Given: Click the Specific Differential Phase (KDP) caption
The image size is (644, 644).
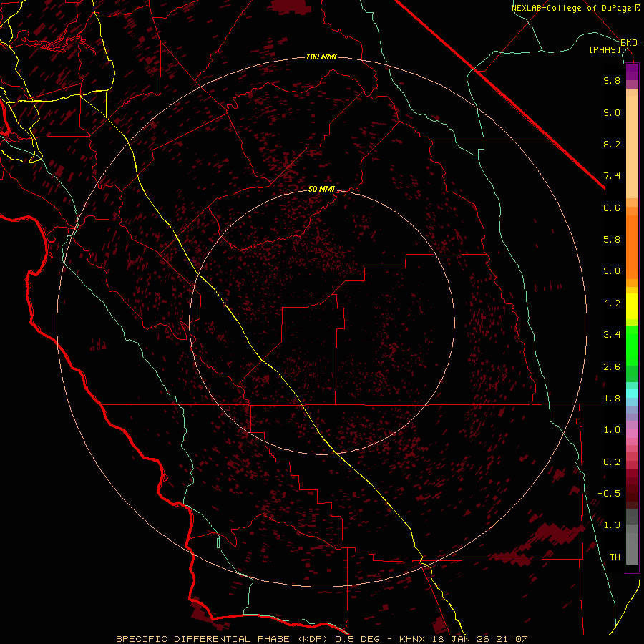Looking at the screenshot, I should tap(224, 639).
